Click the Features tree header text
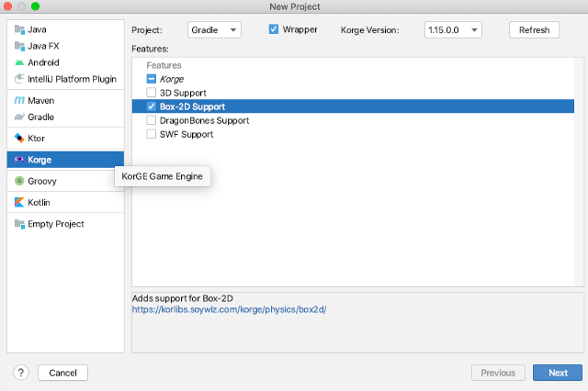This screenshot has width=588, height=391. 164,65
